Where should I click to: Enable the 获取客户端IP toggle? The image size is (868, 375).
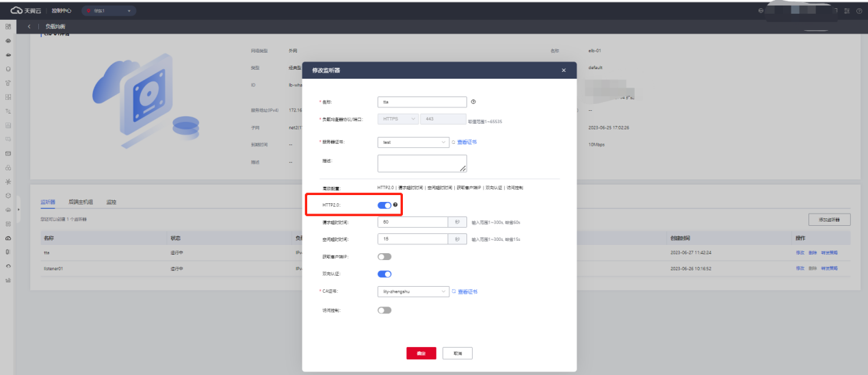point(384,257)
